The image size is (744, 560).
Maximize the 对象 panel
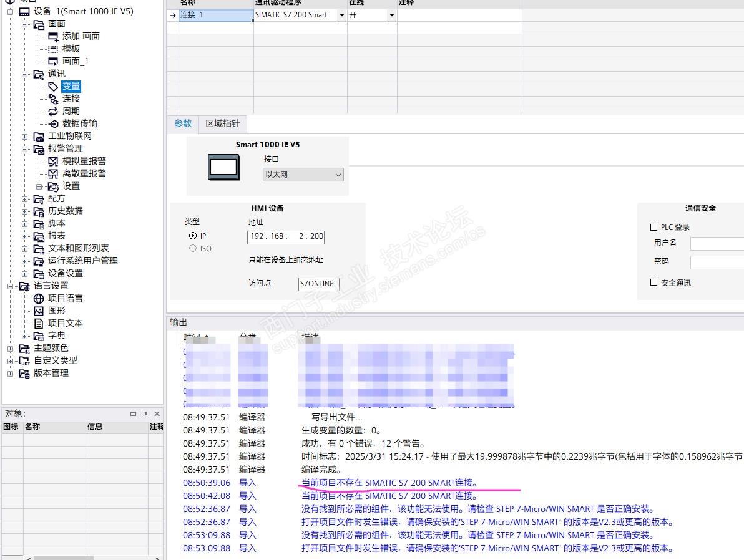pyautogui.click(x=134, y=413)
